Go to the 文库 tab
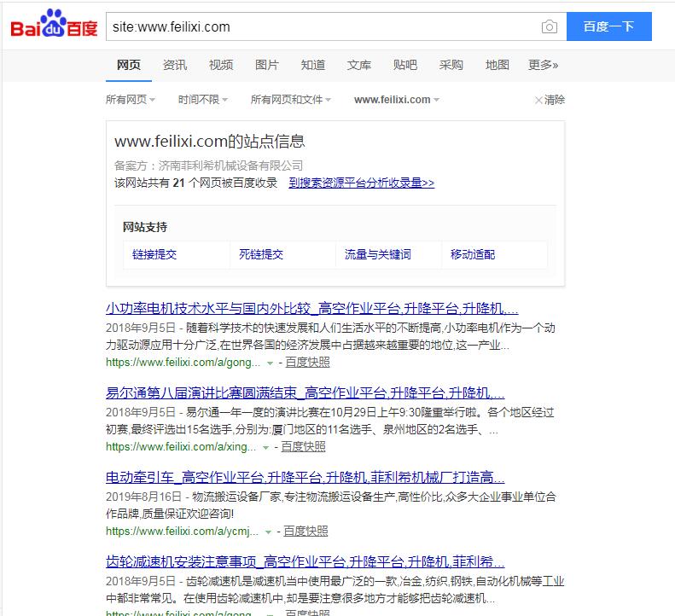Screen dimensions: 675x616 click(359, 65)
